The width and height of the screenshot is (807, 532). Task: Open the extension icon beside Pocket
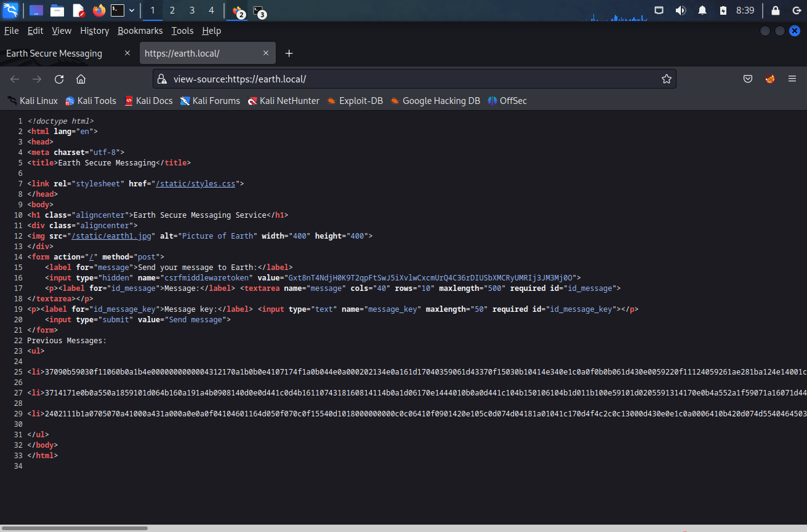(769, 79)
